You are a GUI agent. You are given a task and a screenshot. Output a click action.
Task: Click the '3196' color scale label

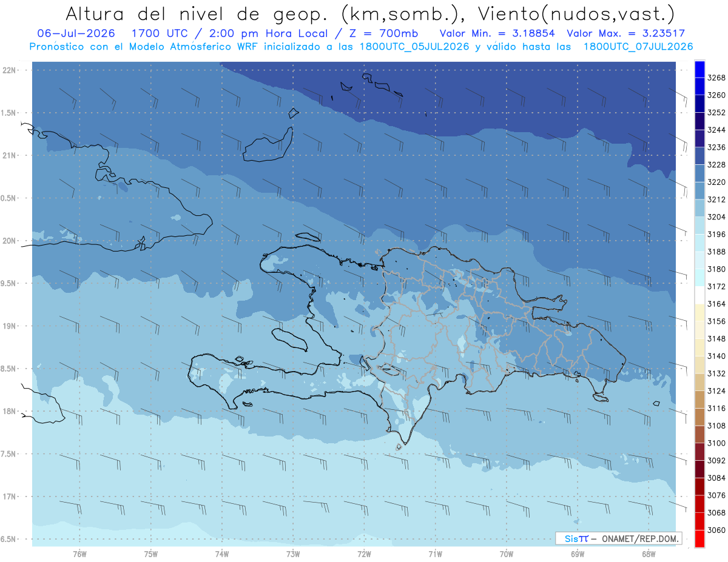coord(716,235)
